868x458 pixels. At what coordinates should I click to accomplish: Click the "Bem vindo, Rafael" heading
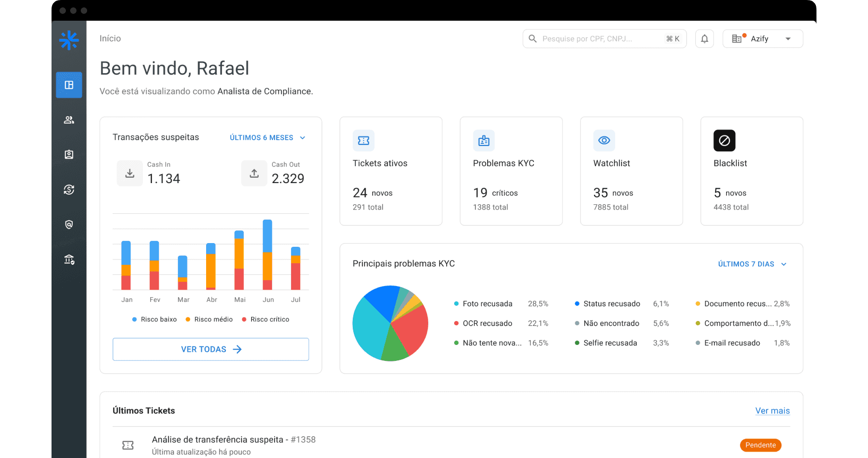(x=174, y=68)
